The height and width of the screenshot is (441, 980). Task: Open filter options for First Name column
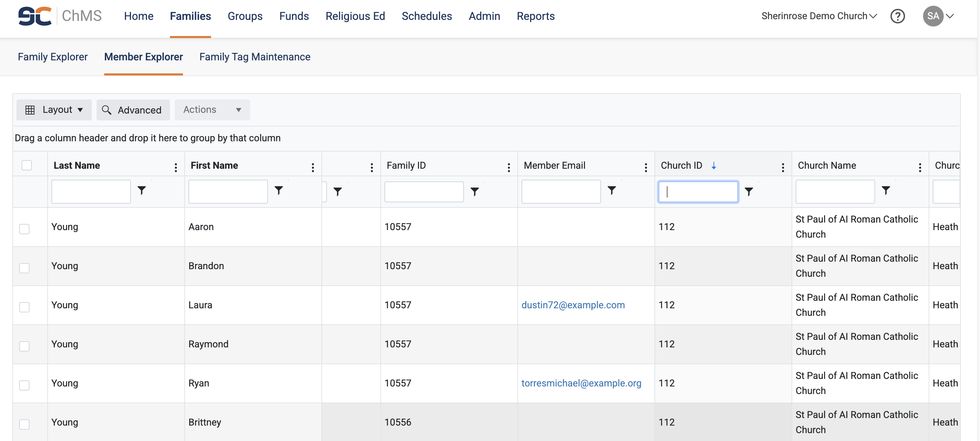[x=279, y=190]
